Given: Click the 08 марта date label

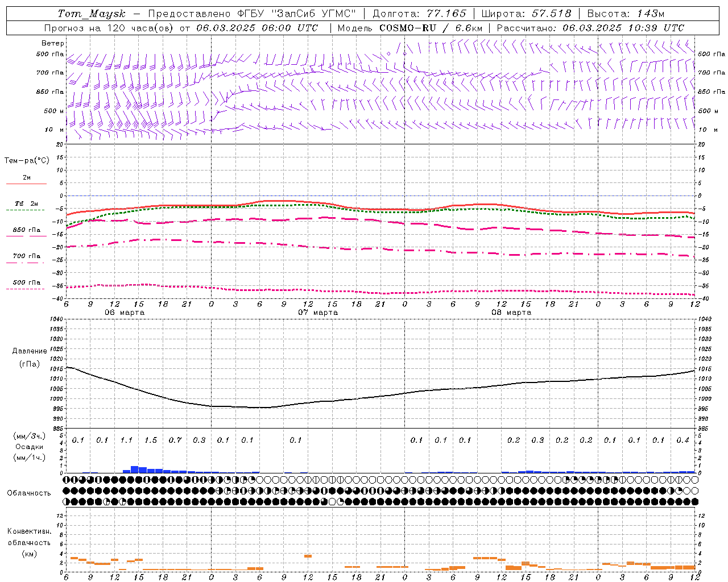Looking at the screenshot, I should pos(511,313).
